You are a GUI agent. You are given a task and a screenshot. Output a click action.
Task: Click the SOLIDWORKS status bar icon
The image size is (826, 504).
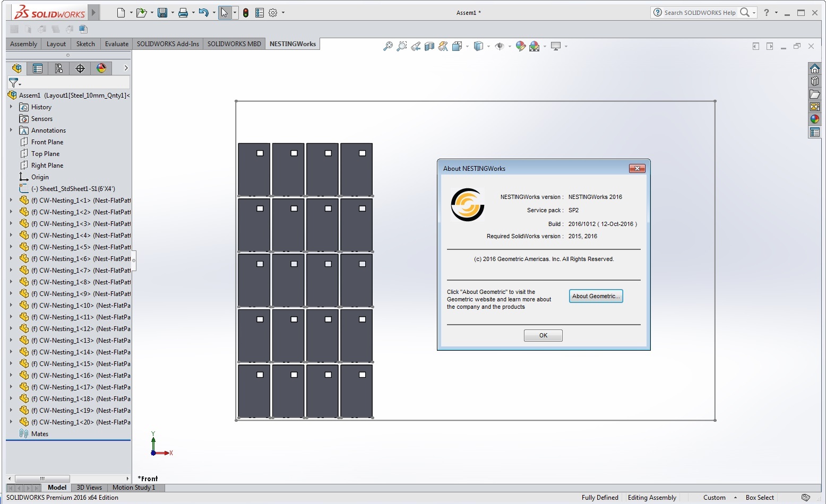coord(806,498)
